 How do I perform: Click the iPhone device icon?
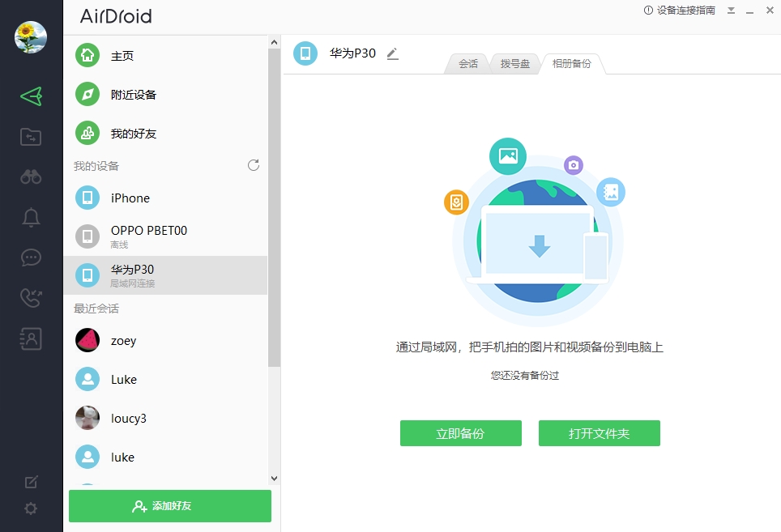(x=87, y=198)
